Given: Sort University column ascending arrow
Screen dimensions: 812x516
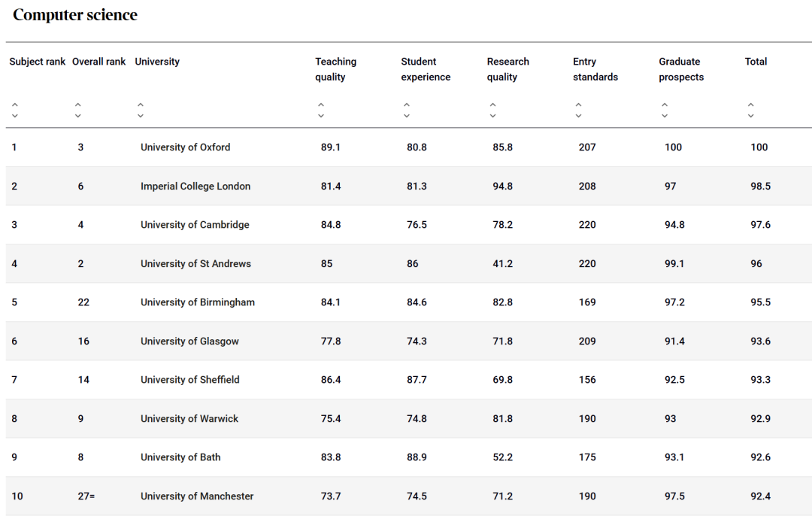Looking at the screenshot, I should click(x=141, y=105).
